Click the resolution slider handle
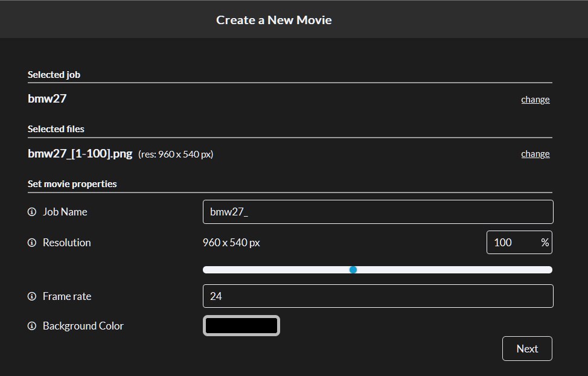The height and width of the screenshot is (376, 588). 353,270
